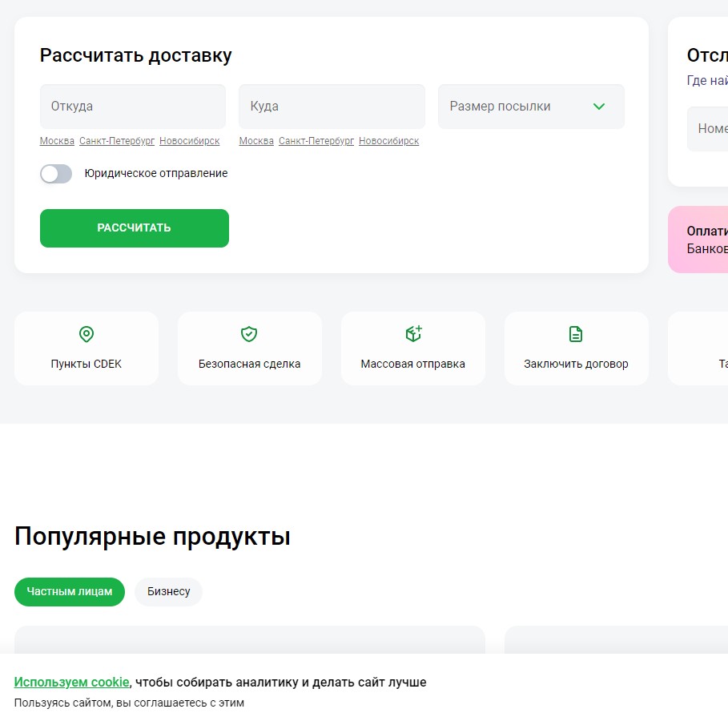
Task: Click the tracking number input field
Action: coord(707,129)
